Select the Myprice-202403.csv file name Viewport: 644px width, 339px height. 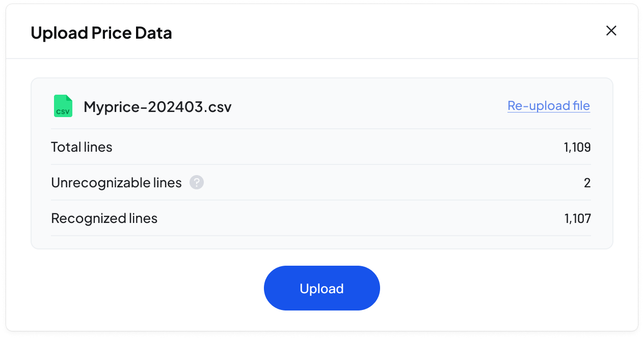[x=157, y=107]
